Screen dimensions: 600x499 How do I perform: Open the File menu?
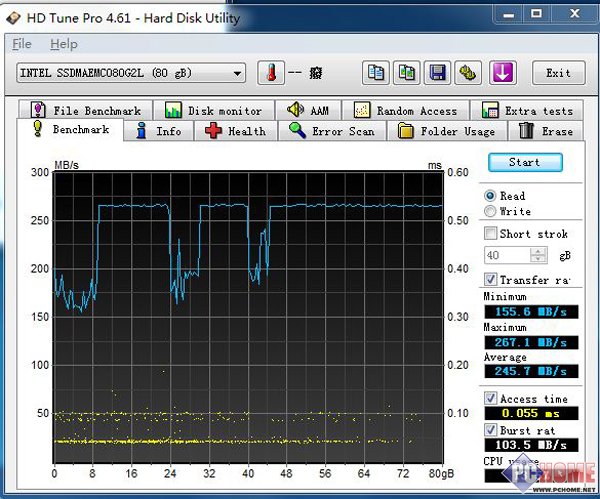[21, 44]
